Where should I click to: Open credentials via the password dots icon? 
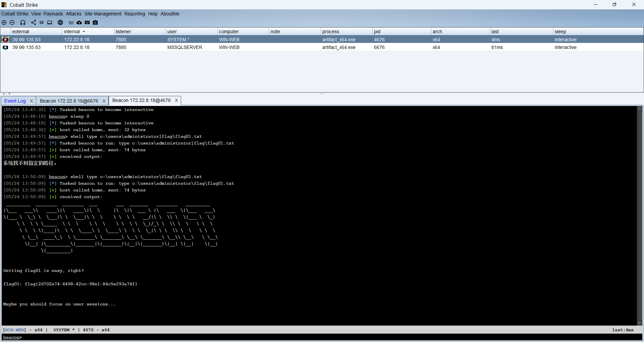71,22
